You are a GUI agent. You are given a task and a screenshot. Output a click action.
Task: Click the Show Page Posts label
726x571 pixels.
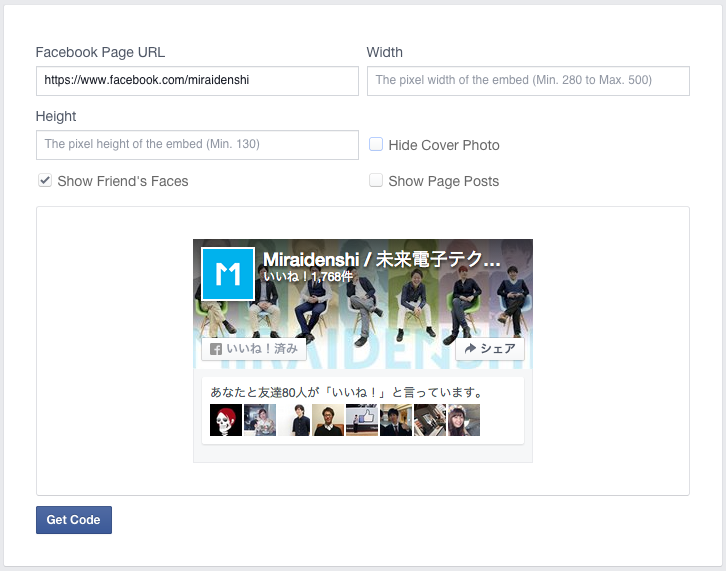pyautogui.click(x=444, y=181)
